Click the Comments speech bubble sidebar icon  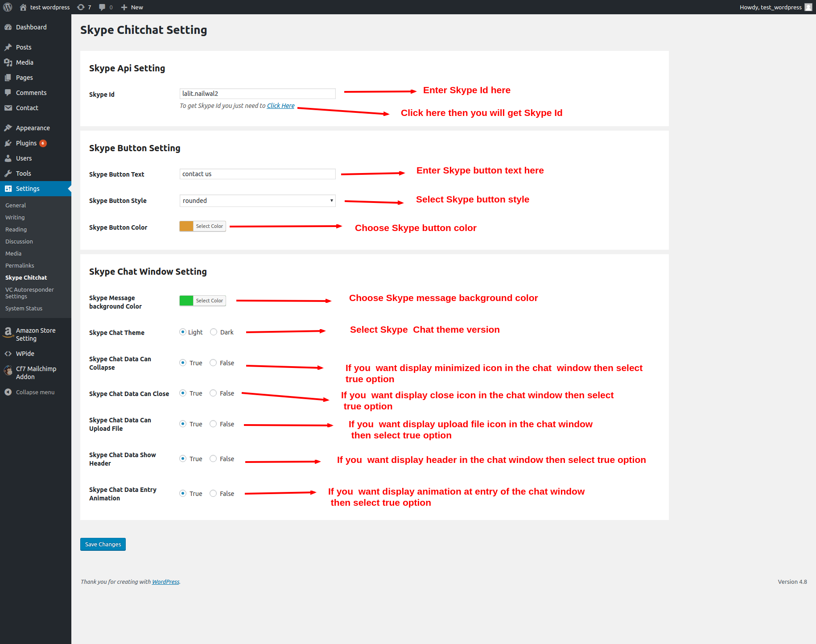[8, 93]
